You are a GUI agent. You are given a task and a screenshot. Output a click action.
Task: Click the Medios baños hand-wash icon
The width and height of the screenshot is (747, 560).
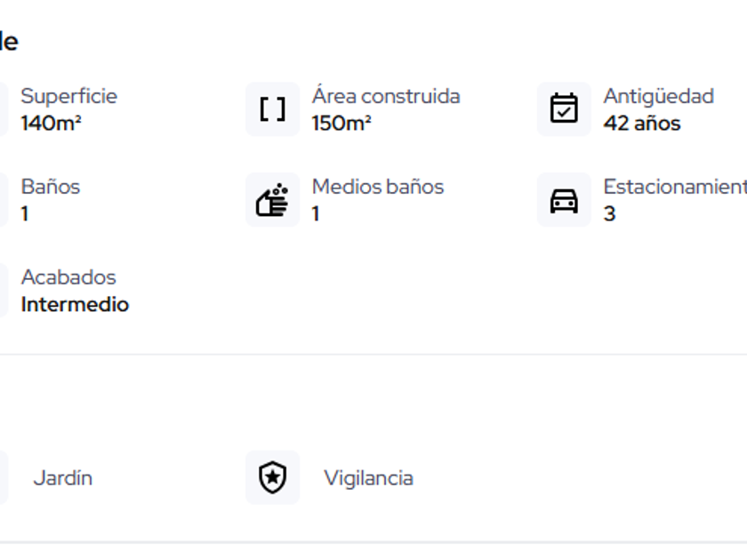point(272,200)
